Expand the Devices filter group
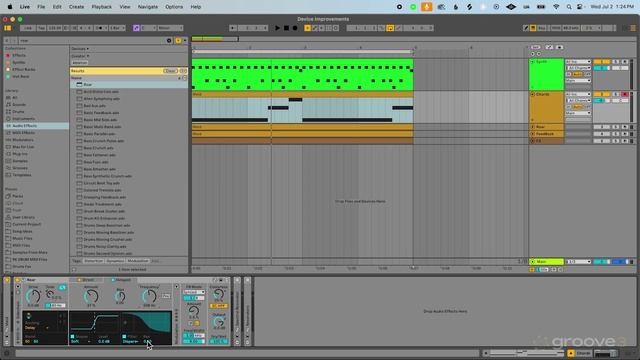 point(80,49)
